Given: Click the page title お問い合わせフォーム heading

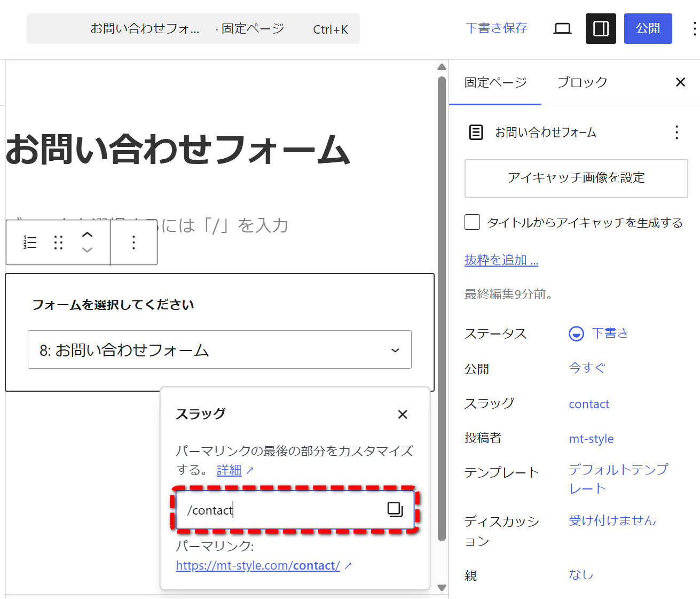Looking at the screenshot, I should [178, 149].
